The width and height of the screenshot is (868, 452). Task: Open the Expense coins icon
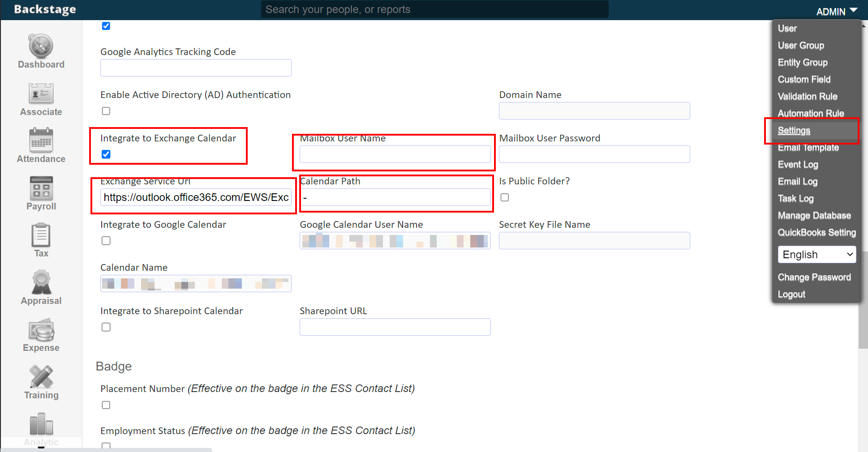click(41, 330)
